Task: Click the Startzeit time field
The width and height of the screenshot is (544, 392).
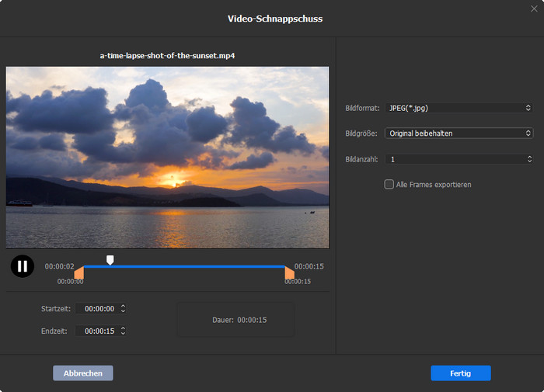Action: [98, 308]
